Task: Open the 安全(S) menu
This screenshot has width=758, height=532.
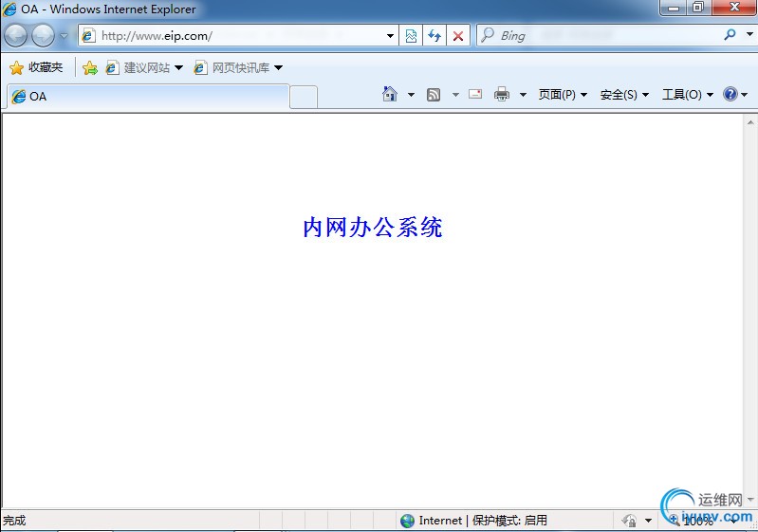Action: tap(624, 95)
